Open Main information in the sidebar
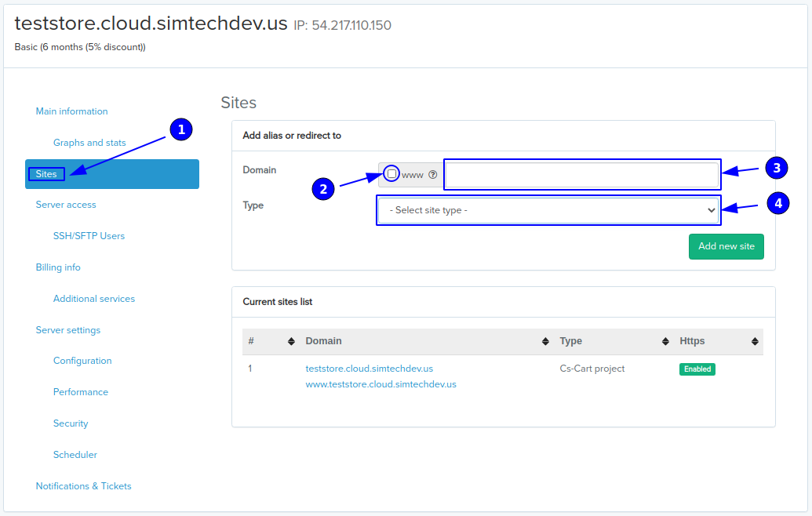 tap(71, 111)
